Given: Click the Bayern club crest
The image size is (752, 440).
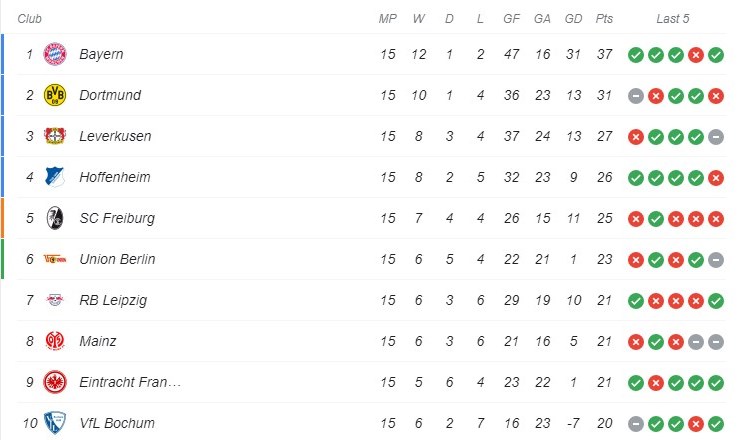Looking at the screenshot, I should (x=55, y=54).
